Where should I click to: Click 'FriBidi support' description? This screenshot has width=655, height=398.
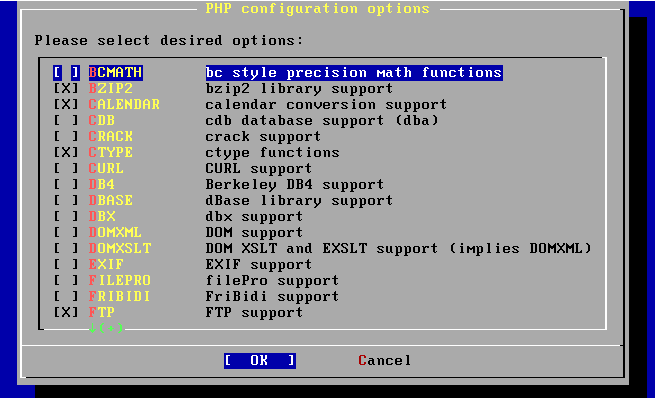(272, 297)
